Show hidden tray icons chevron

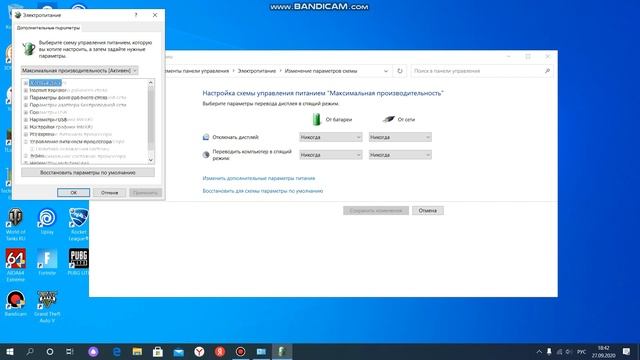539,351
